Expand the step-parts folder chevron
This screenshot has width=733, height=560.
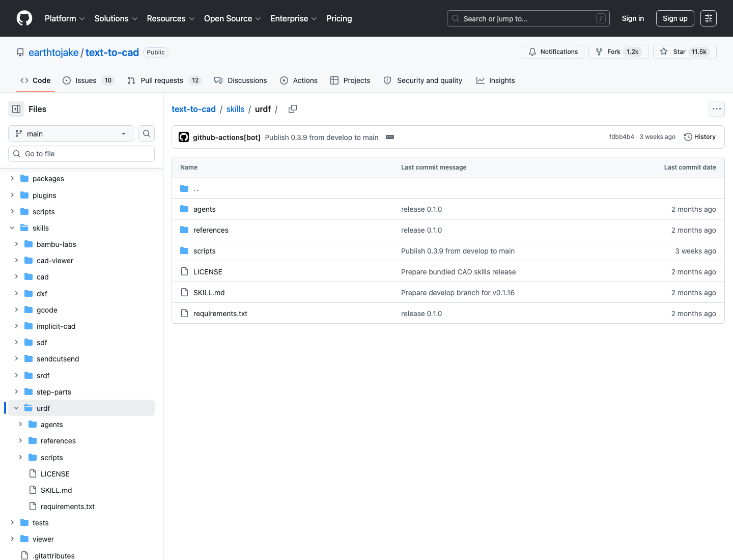point(16,392)
